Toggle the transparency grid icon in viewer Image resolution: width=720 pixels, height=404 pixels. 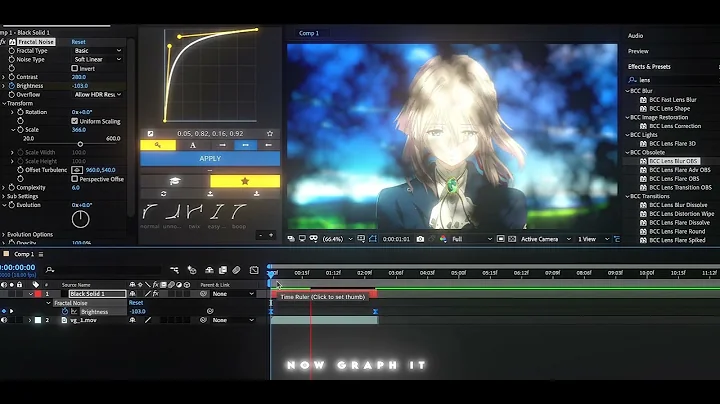coord(512,239)
